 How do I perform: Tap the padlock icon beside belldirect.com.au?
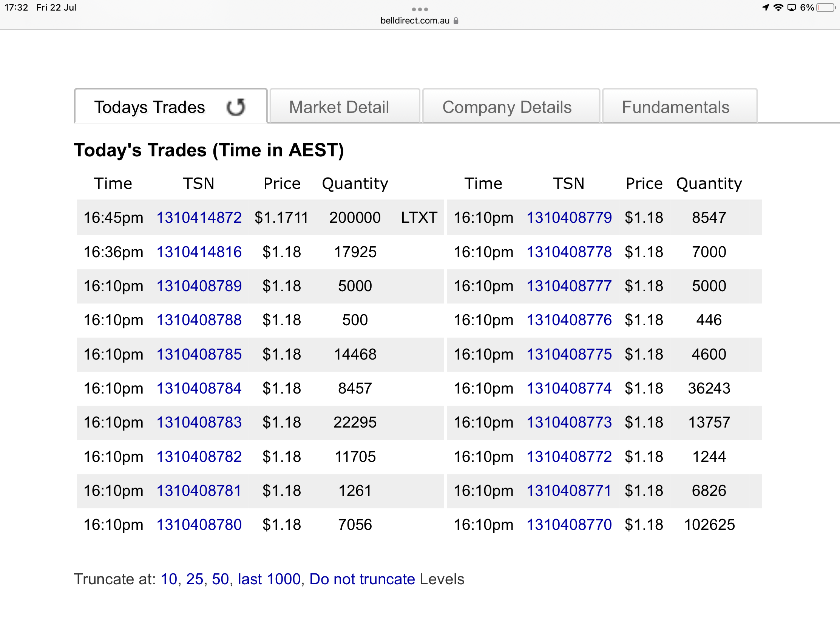point(456,20)
